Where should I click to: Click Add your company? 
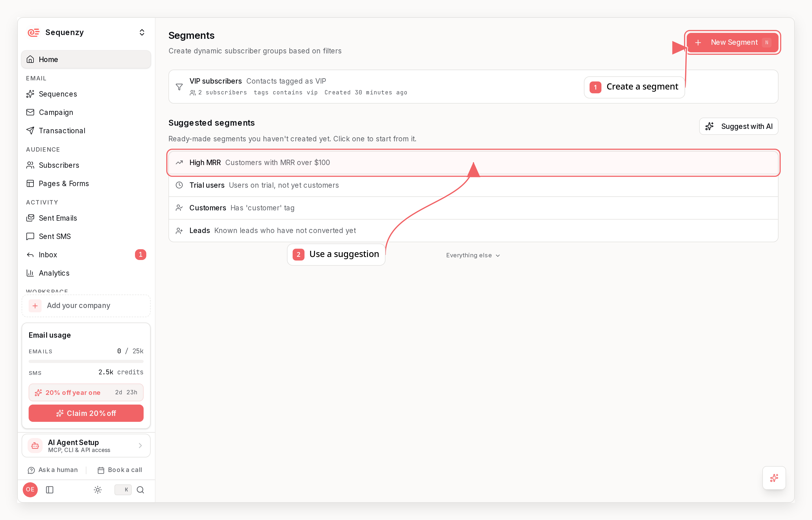click(x=86, y=306)
